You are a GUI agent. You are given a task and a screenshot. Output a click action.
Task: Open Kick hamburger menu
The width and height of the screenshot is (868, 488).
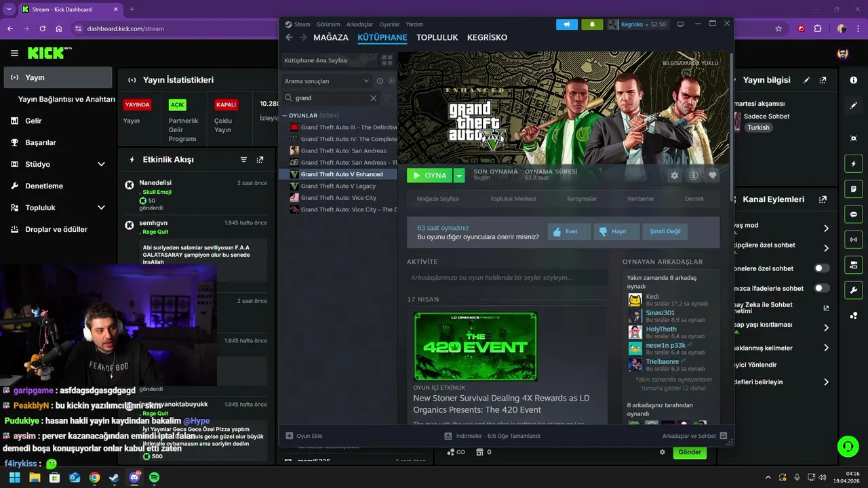pos(14,53)
